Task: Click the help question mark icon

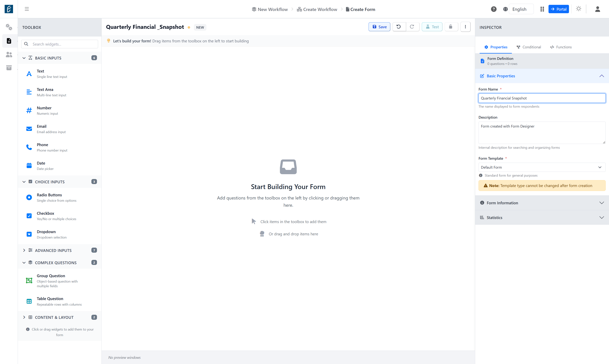Action: tap(494, 9)
